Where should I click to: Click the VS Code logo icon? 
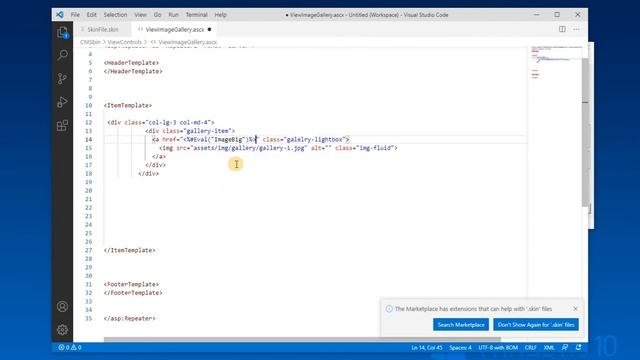(60, 15)
